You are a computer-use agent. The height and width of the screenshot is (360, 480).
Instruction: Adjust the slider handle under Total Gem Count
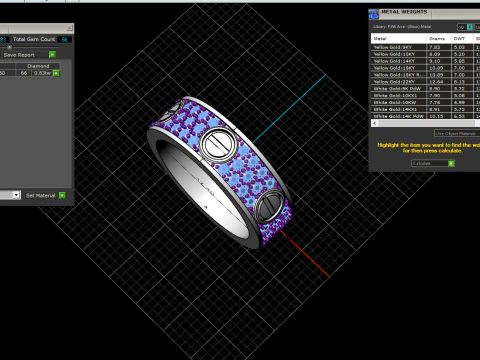9,47
